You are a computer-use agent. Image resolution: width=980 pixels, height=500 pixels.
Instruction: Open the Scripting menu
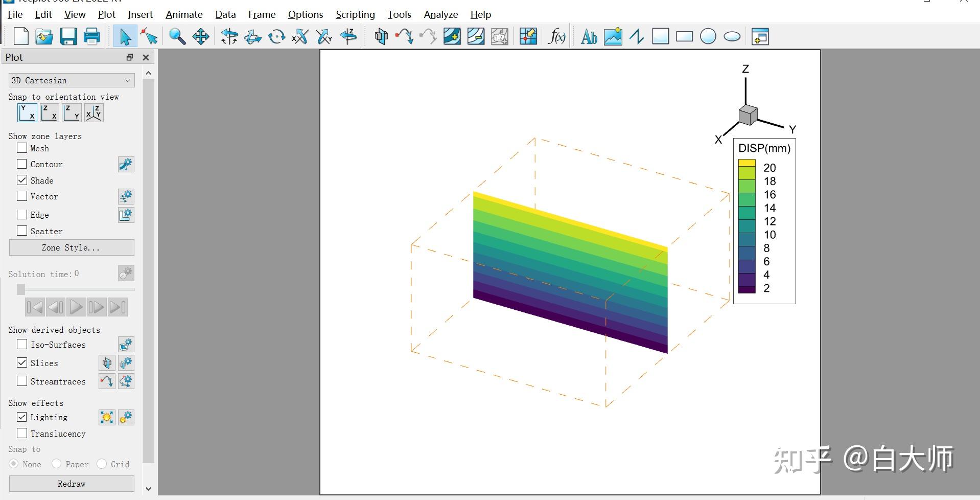[x=355, y=14]
